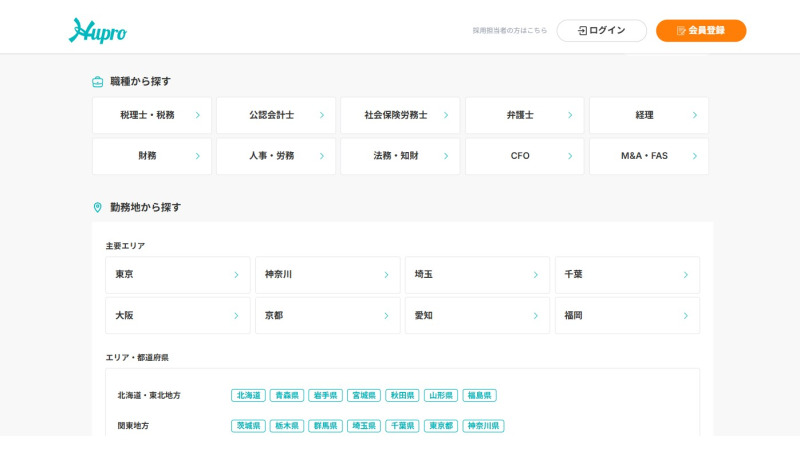Open the CFO job category

click(x=524, y=156)
